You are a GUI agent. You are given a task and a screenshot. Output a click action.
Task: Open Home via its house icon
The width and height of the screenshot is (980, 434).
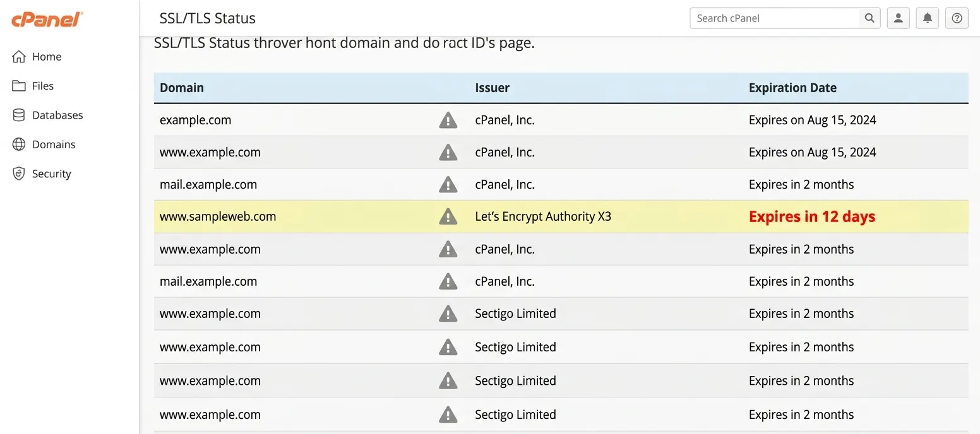19,57
